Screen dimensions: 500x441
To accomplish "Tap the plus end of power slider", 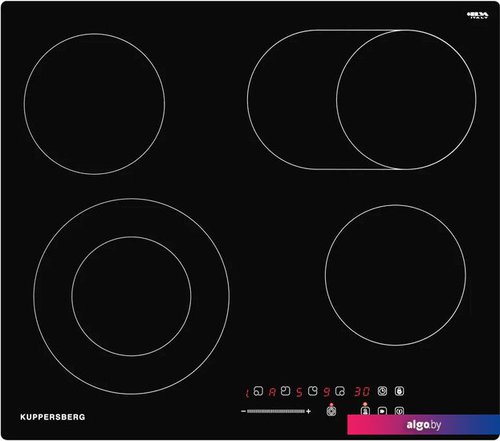I will (308, 411).
